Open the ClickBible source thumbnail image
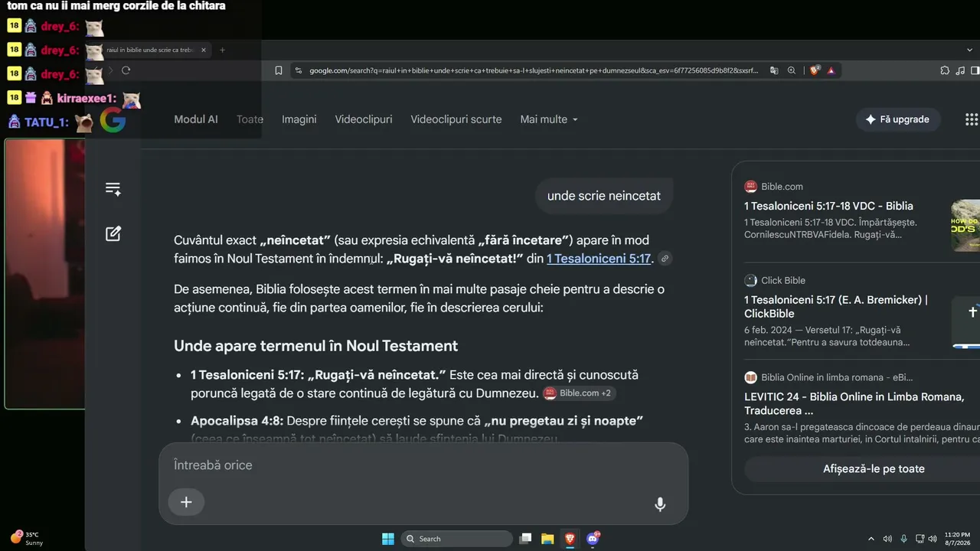The height and width of the screenshot is (551, 980). pyautogui.click(x=965, y=322)
